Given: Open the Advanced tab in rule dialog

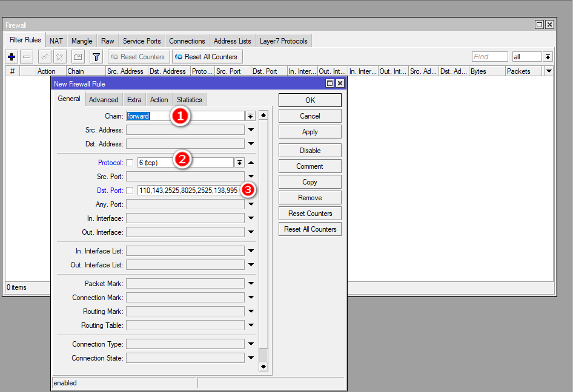Looking at the screenshot, I should [x=104, y=100].
